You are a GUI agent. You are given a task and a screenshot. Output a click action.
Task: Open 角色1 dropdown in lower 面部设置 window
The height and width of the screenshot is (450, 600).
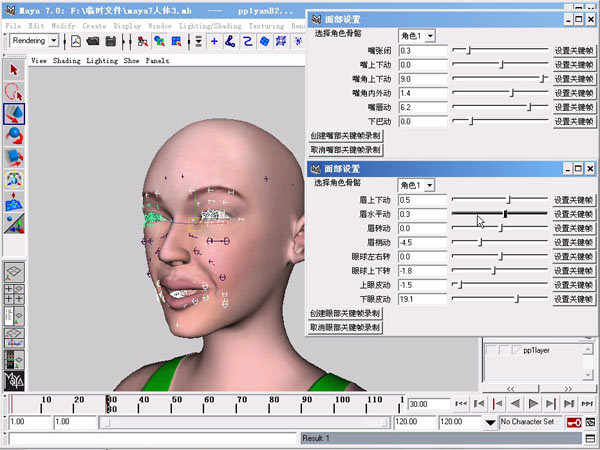[430, 186]
